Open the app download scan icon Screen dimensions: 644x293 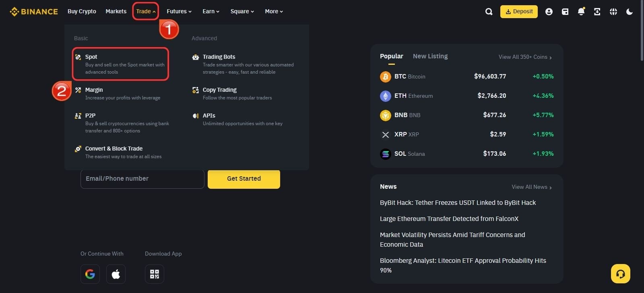(597, 12)
